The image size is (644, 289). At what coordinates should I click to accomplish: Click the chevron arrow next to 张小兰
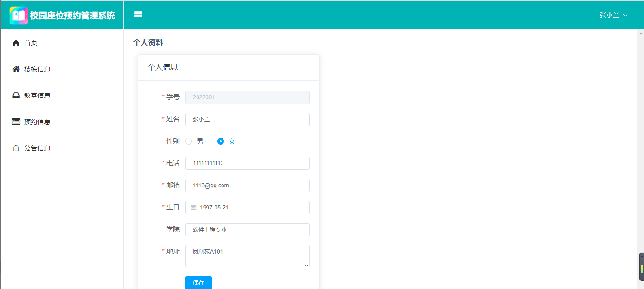point(625,15)
